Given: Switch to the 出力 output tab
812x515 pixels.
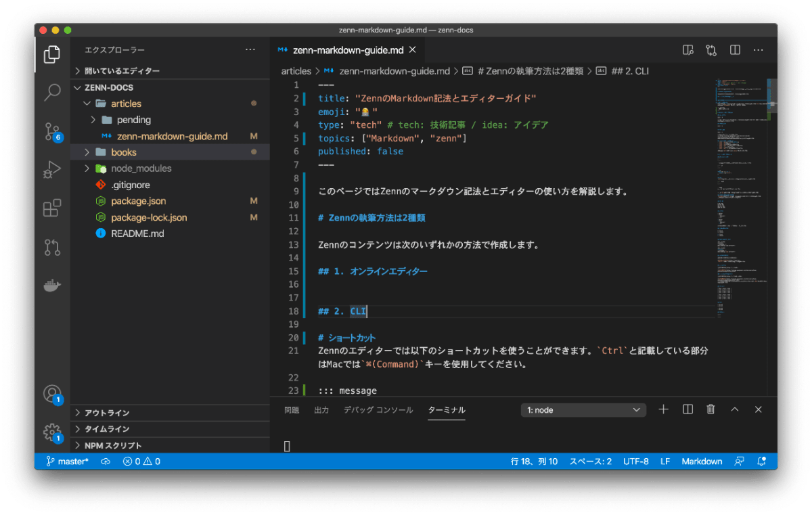Looking at the screenshot, I should (x=321, y=410).
